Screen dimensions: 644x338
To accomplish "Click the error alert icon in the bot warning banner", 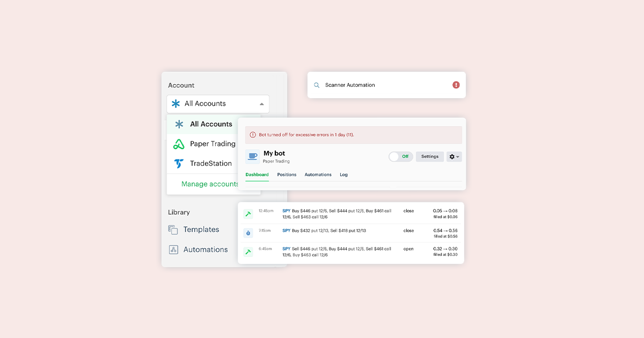I will [x=253, y=135].
